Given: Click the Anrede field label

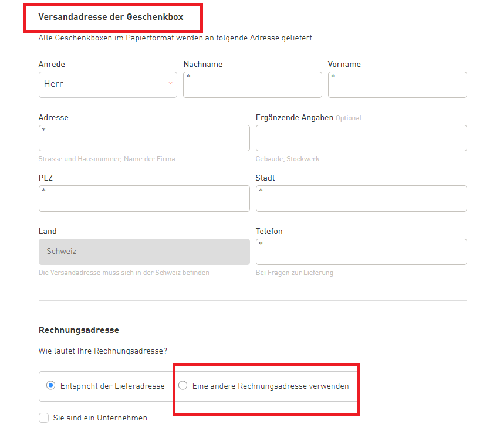Looking at the screenshot, I should pos(52,64).
